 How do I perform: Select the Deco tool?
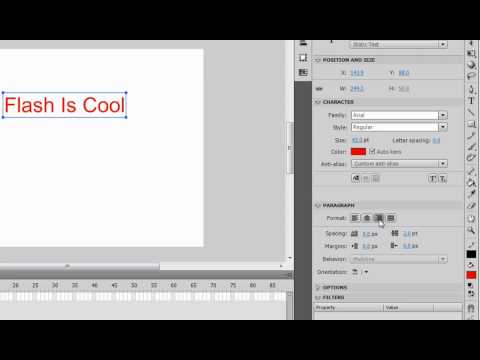[x=471, y=158]
